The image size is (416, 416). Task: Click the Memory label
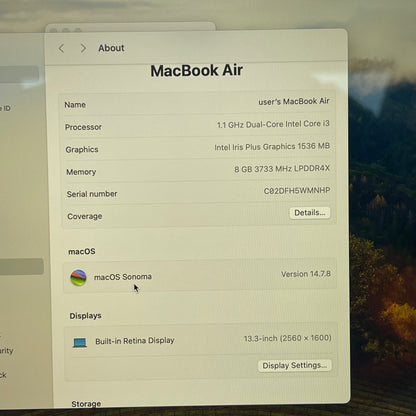point(81,172)
